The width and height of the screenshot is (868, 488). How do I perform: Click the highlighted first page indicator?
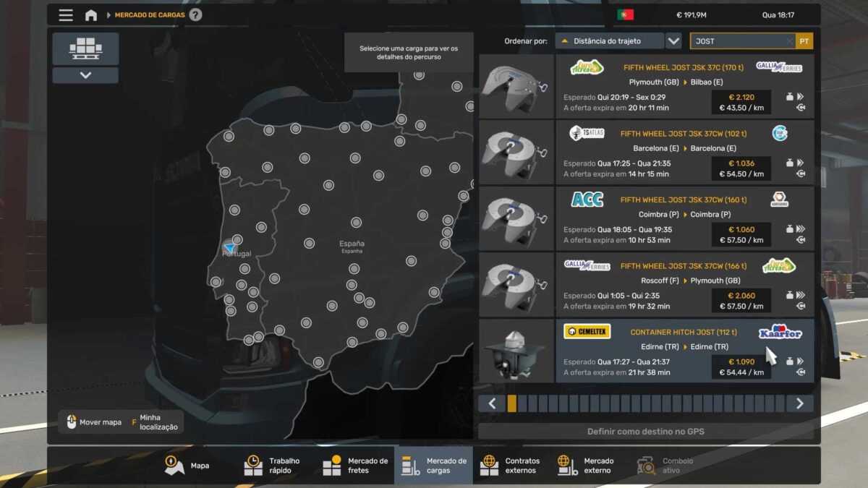coord(512,403)
